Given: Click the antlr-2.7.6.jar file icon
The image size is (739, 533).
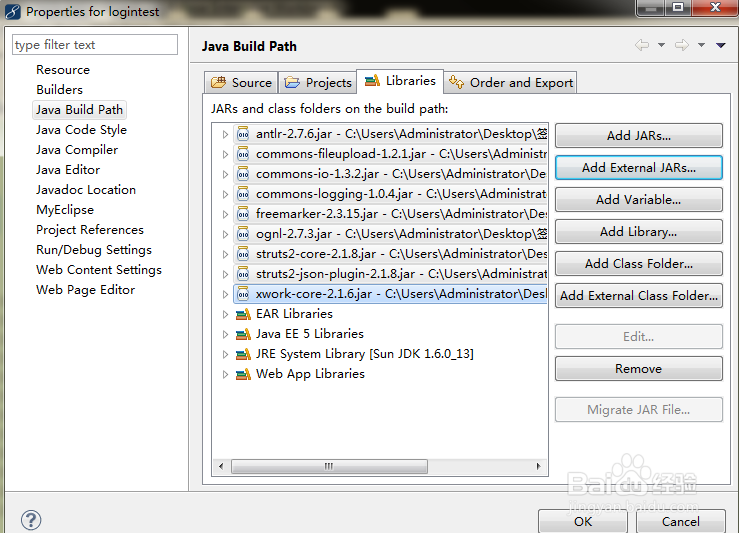Looking at the screenshot, I should point(243,134).
